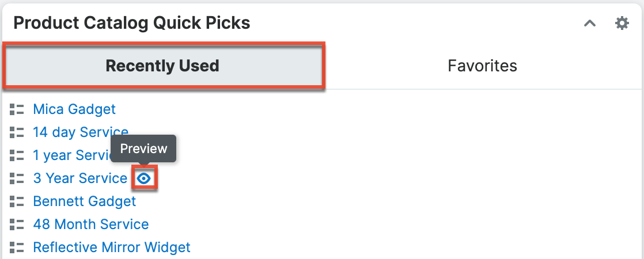The width and height of the screenshot is (644, 259).
Task: Click the Preview eye icon
Action: pyautogui.click(x=144, y=179)
